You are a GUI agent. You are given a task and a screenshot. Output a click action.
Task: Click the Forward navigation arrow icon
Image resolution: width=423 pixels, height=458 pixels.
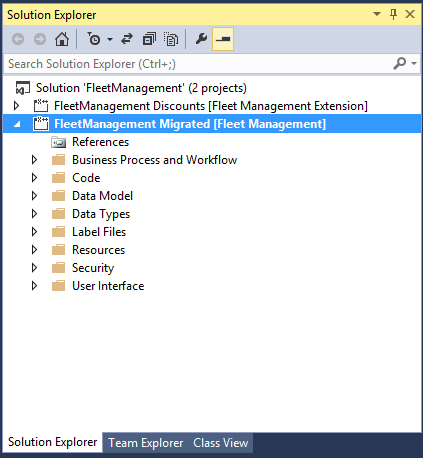(x=40, y=39)
